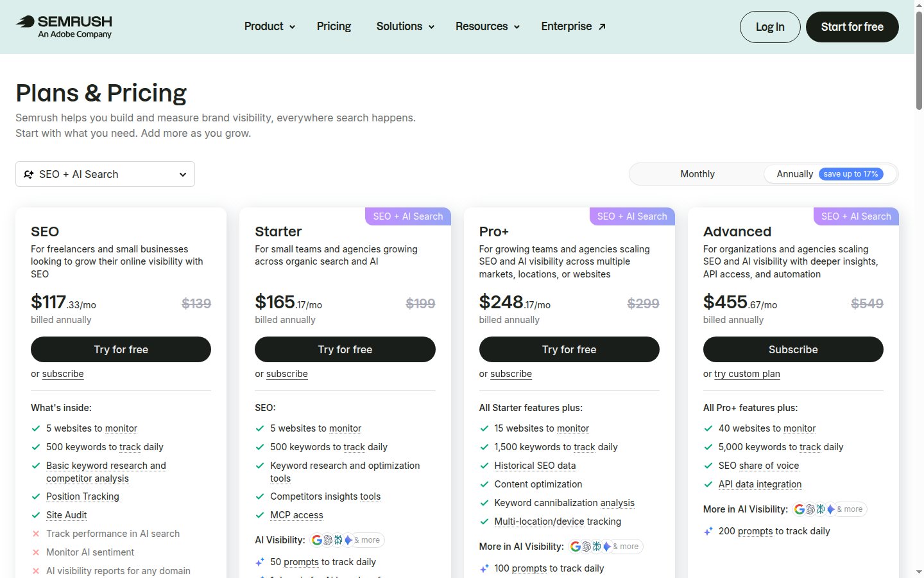
Task: Click AI engine icons in Starter AI Visibility
Action: [347, 540]
